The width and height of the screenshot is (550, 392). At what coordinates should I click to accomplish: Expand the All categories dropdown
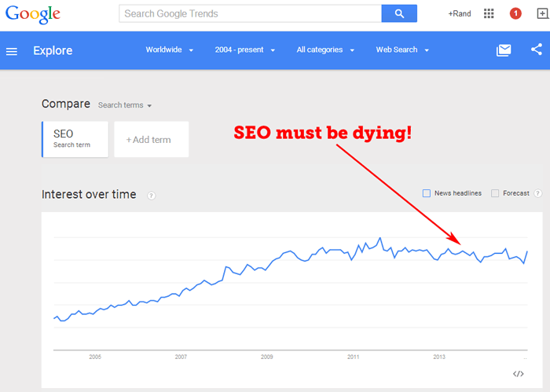tap(325, 49)
